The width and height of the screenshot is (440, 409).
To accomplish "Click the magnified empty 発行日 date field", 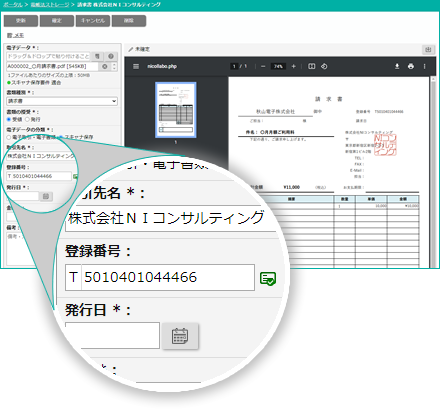I will (112, 335).
